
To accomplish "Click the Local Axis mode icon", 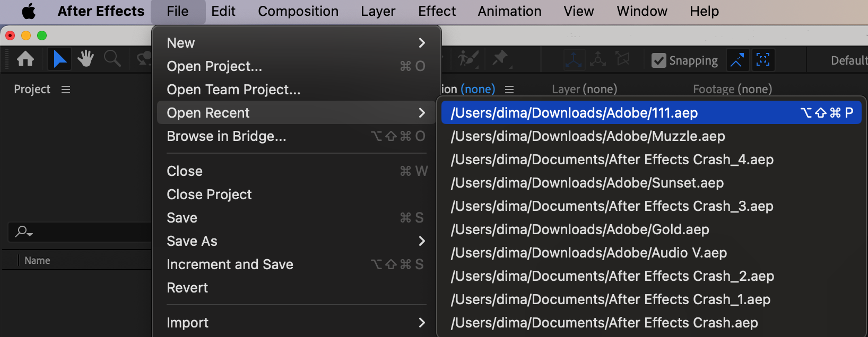I will coord(574,59).
